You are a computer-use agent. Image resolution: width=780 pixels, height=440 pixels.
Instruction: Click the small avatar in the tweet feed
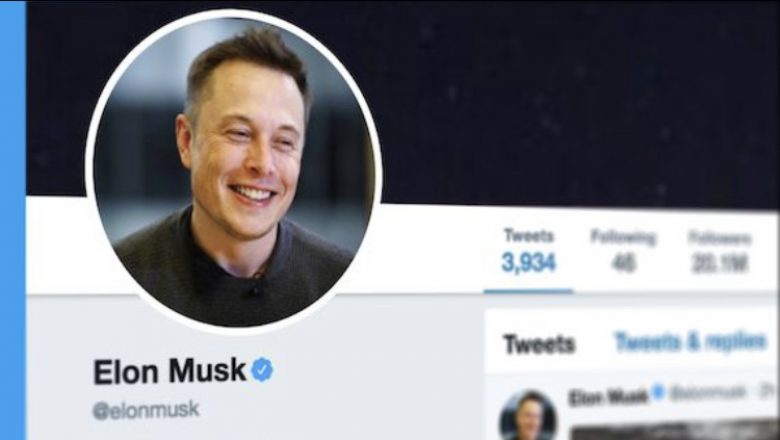528,416
